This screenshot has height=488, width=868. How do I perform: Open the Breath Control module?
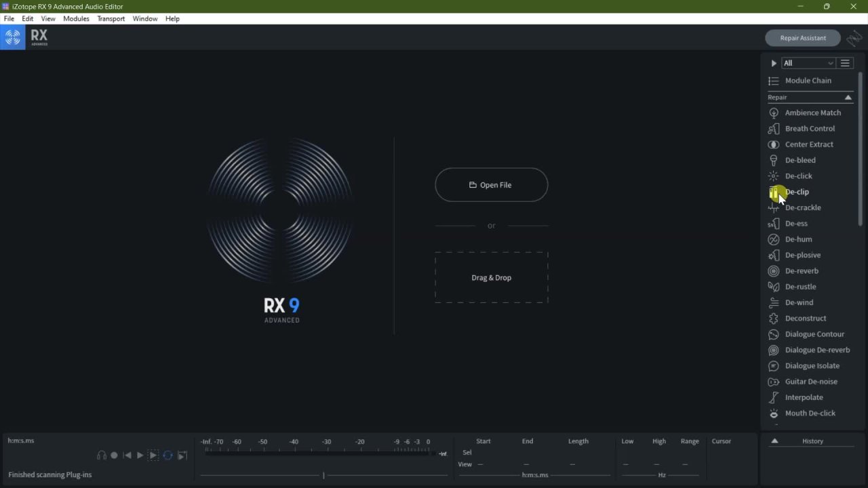[810, 129]
